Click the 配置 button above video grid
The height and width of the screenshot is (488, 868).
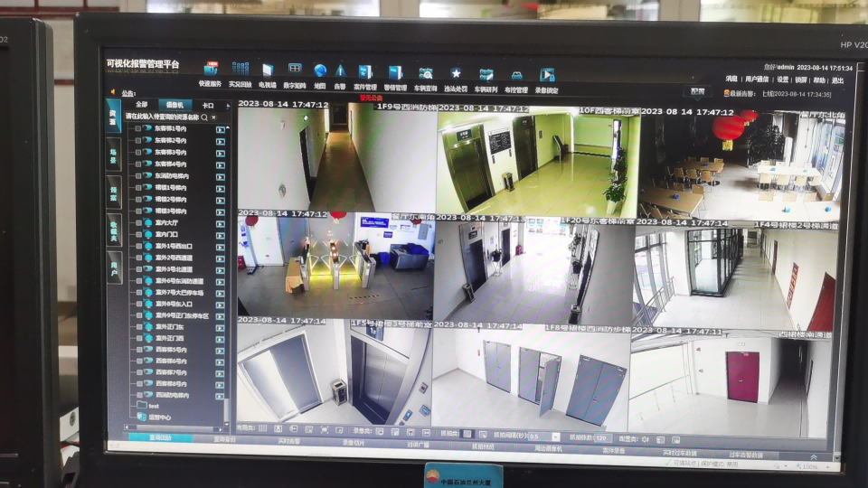[x=697, y=91]
